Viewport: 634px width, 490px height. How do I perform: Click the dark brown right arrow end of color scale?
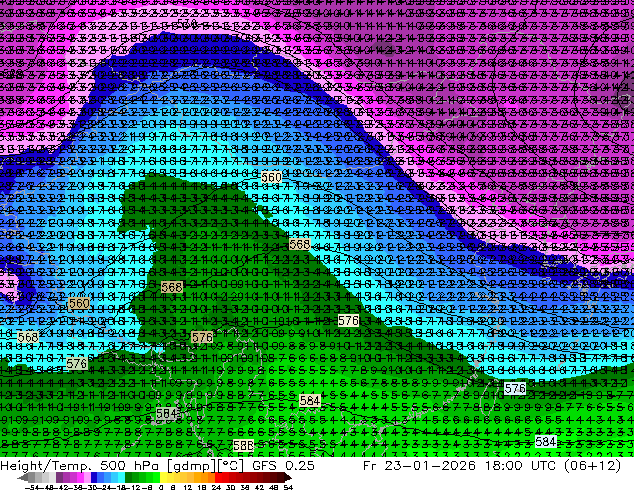click(x=287, y=478)
